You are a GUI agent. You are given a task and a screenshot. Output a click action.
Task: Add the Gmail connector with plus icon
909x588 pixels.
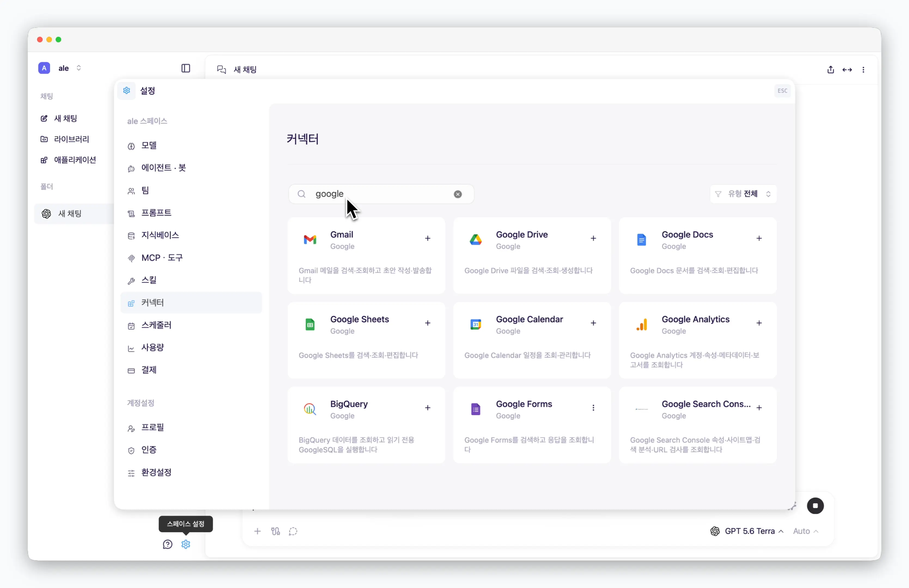(427, 238)
